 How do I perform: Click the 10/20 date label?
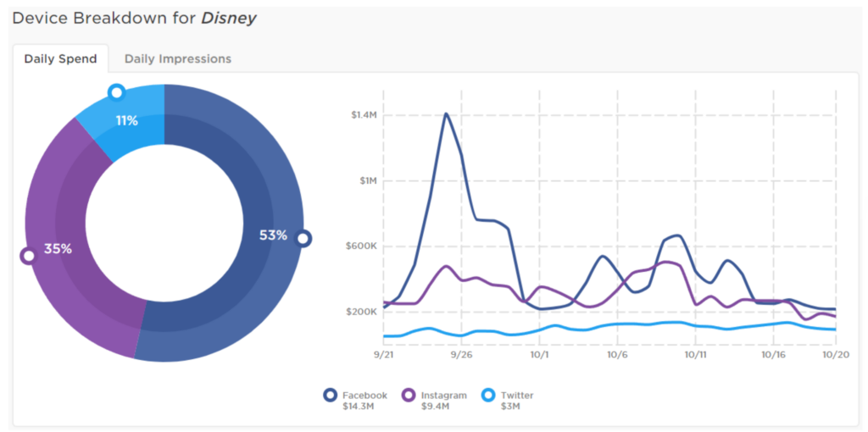point(837,355)
